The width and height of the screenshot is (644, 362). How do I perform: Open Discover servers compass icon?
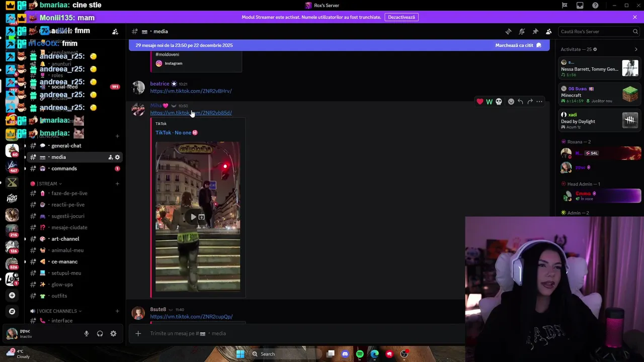coord(12,311)
